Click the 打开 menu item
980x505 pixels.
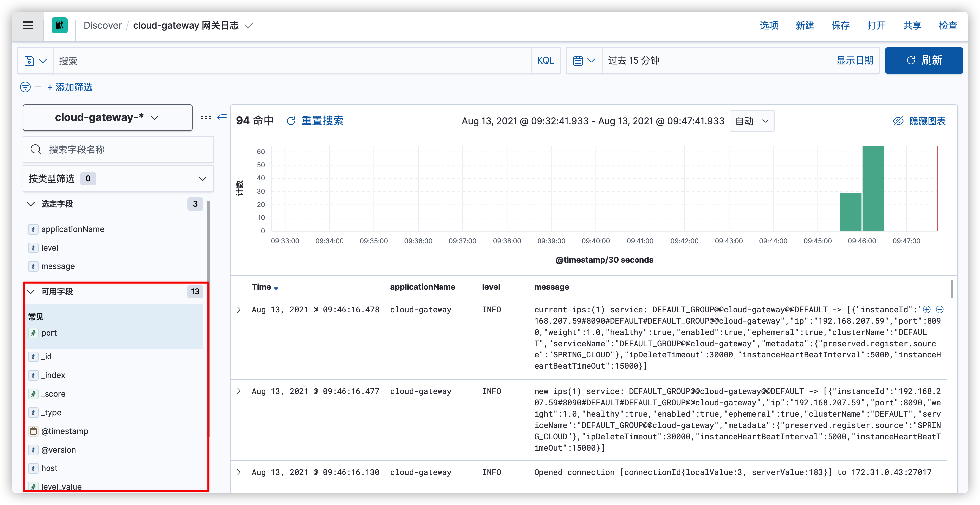pos(876,26)
